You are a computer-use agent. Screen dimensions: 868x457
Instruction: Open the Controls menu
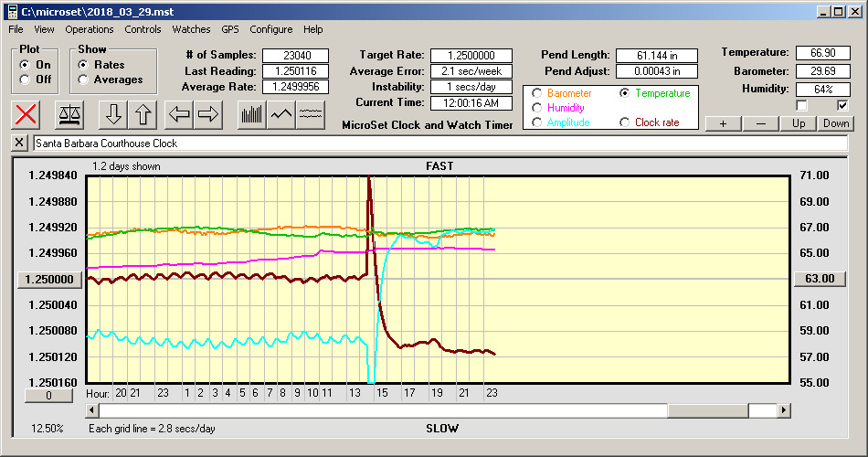[x=143, y=29]
